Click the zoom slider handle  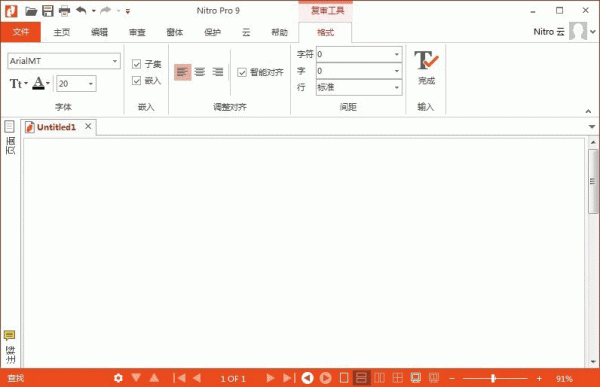tap(494, 379)
